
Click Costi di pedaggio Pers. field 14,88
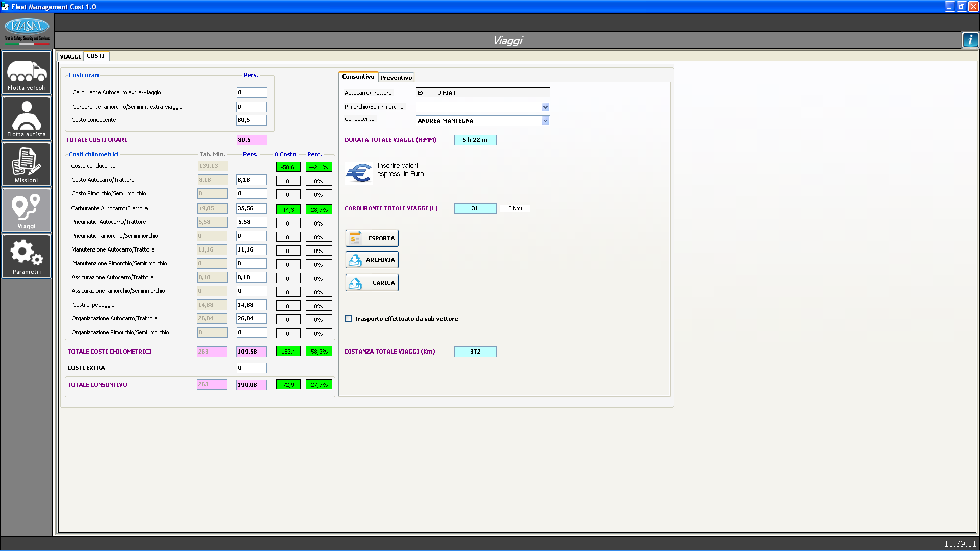[x=252, y=305]
